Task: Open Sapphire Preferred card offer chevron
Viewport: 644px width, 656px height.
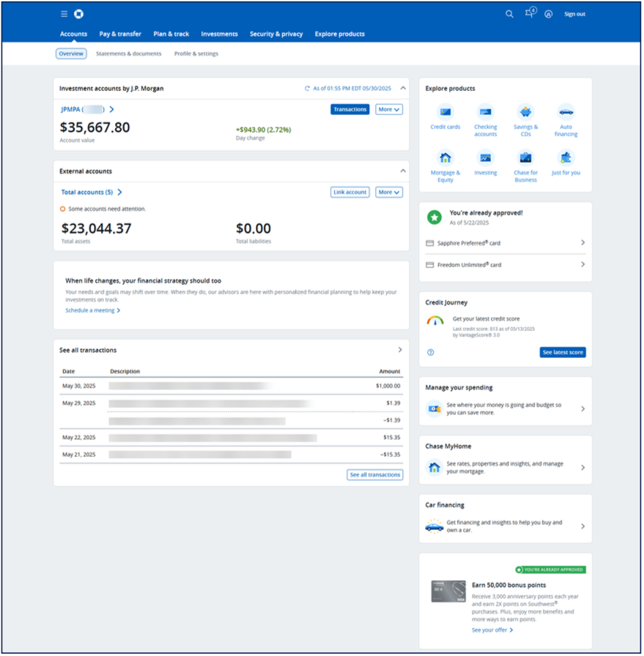Action: [584, 243]
